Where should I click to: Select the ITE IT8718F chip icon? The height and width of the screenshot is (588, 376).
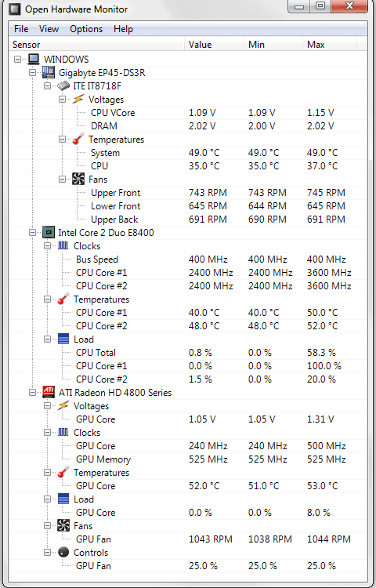(x=63, y=86)
